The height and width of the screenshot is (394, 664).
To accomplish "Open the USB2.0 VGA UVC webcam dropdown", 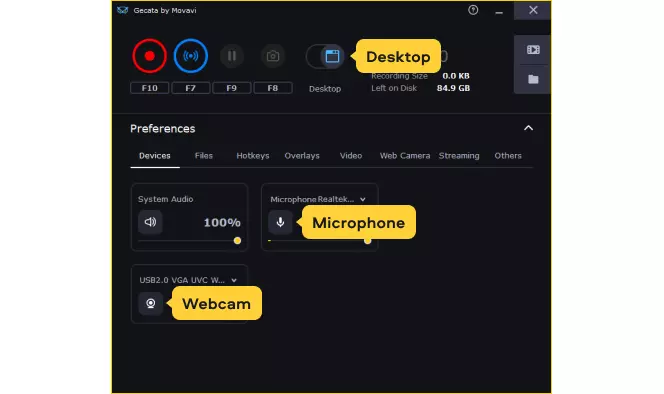I will [x=188, y=280].
